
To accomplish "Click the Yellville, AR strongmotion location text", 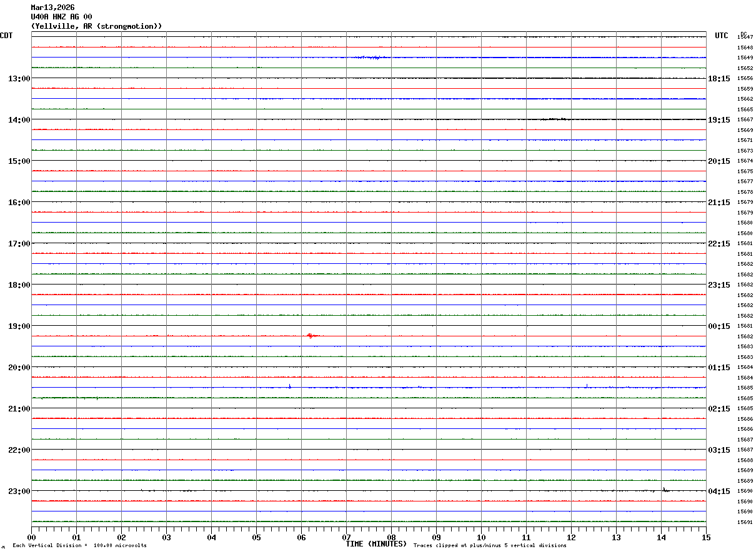I will (96, 26).
